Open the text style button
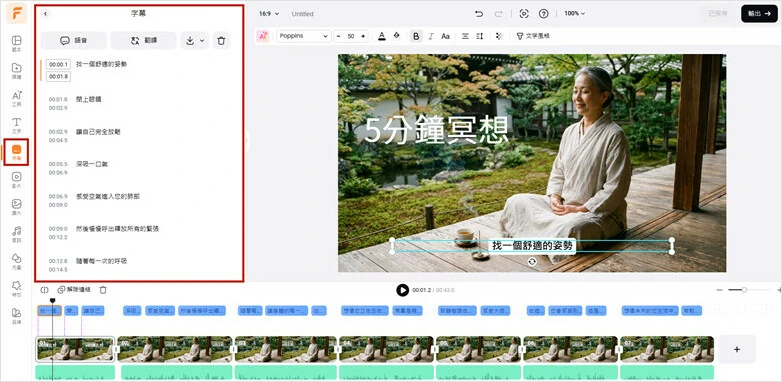782x382 pixels. pyautogui.click(x=533, y=36)
